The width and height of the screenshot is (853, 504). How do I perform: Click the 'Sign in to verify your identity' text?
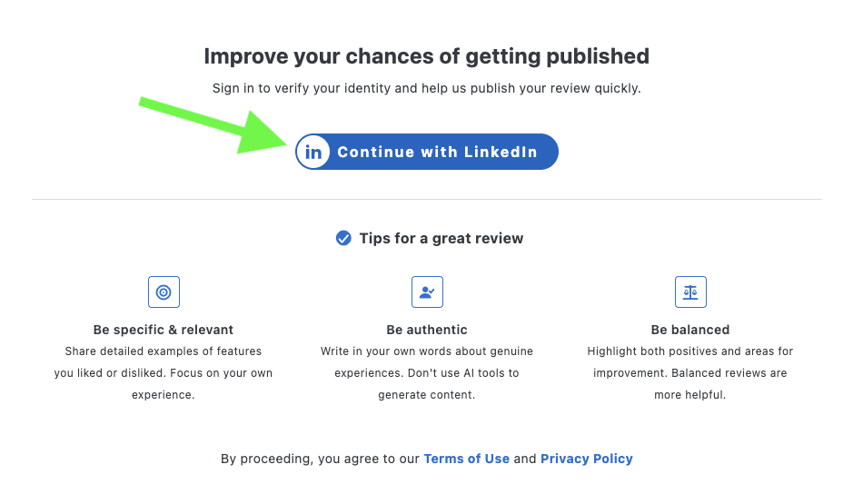[426, 89]
